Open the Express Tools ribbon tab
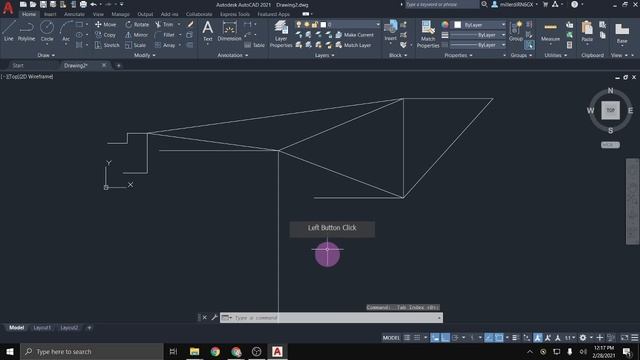The height and width of the screenshot is (360, 640). [x=235, y=14]
